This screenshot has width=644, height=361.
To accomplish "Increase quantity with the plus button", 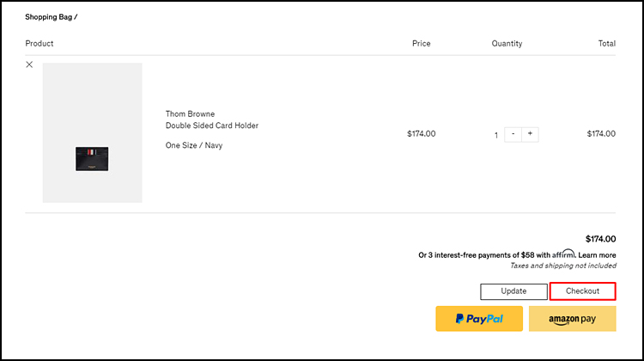I will (531, 134).
